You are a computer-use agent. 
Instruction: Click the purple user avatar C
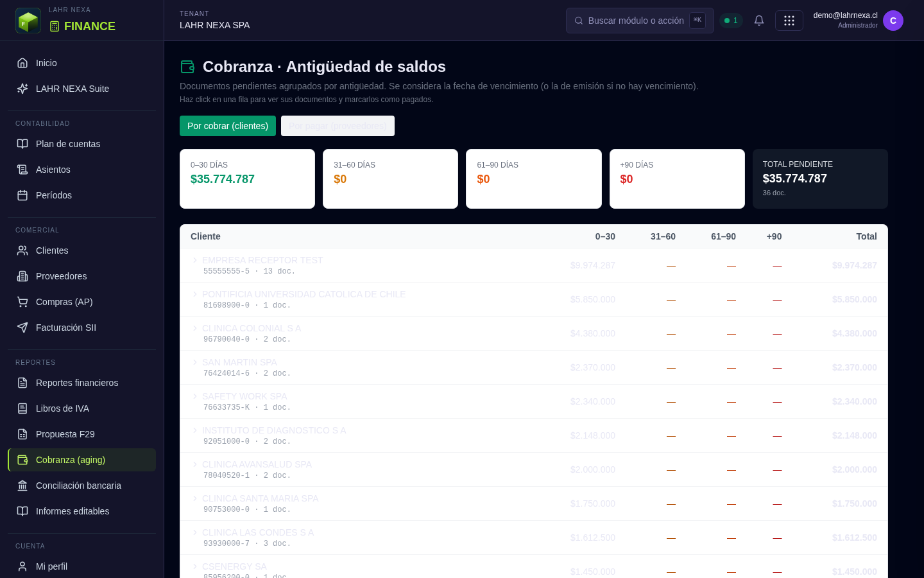click(x=893, y=21)
